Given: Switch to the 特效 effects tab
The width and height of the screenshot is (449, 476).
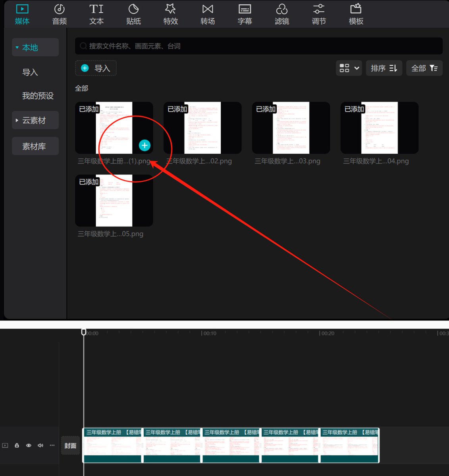Looking at the screenshot, I should click(x=171, y=15).
